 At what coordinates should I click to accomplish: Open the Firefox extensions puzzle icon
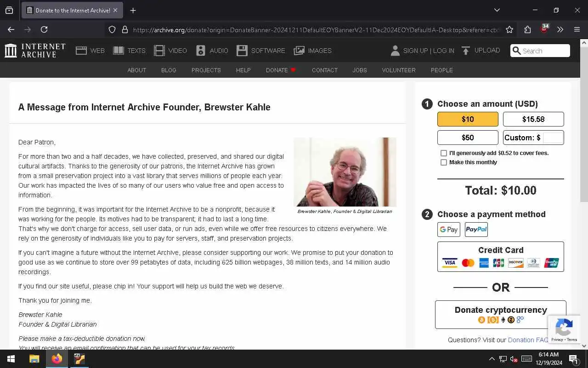tap(527, 30)
